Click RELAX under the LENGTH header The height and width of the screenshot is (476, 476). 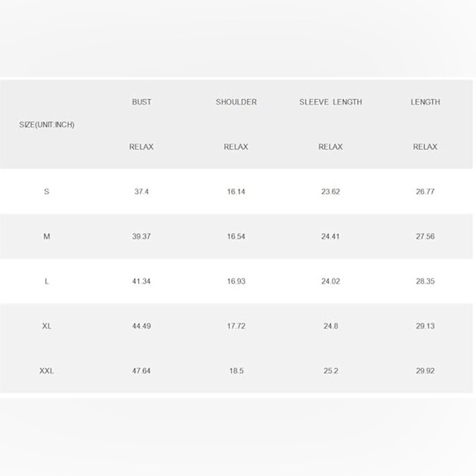coord(425,147)
